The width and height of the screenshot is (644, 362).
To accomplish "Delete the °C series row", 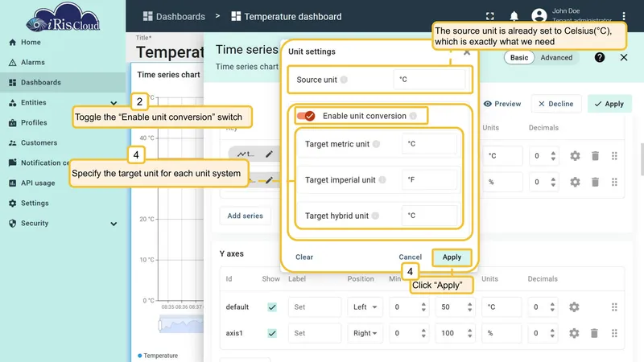I will click(x=595, y=156).
